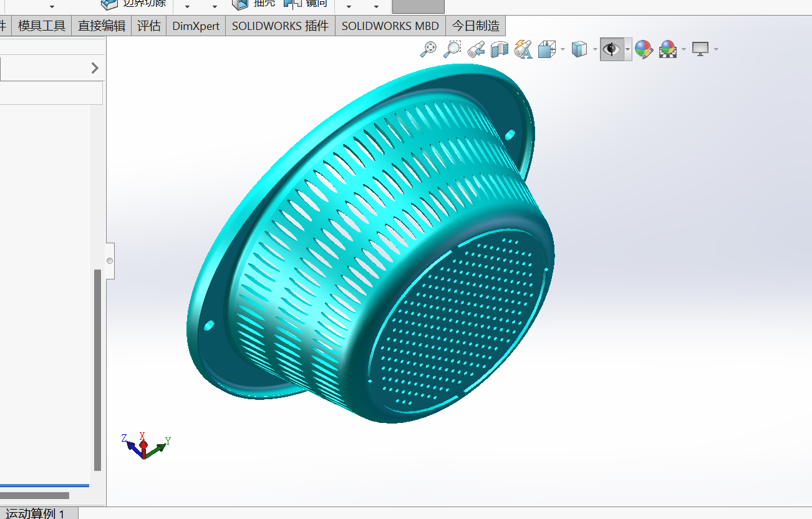Click the Zoom to Fit icon
This screenshot has height=519, width=812.
pyautogui.click(x=428, y=49)
